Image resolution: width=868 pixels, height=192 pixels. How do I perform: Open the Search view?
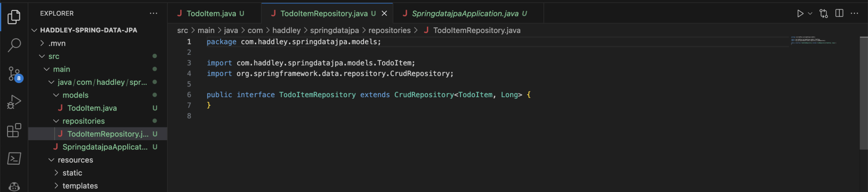coord(14,45)
